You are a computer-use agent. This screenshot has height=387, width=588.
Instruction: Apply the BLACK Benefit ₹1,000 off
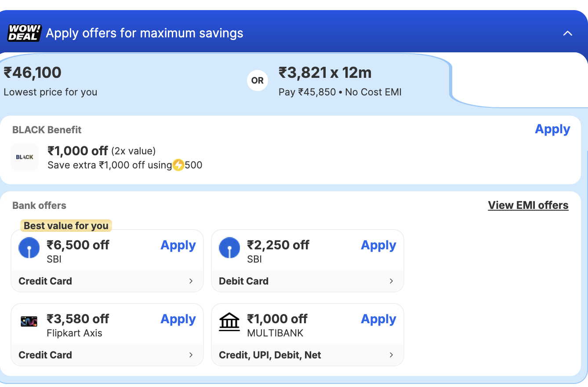pyautogui.click(x=552, y=129)
